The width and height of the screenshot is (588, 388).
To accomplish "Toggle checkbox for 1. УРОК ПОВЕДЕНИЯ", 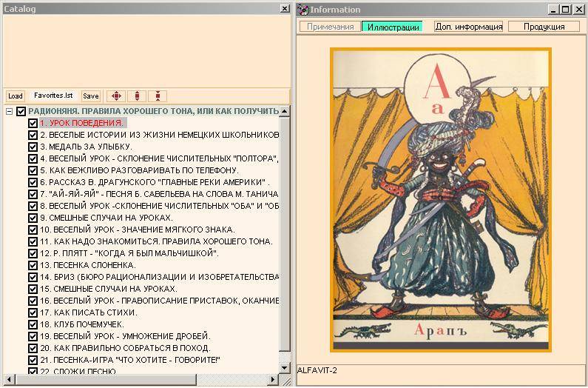I will 33,123.
